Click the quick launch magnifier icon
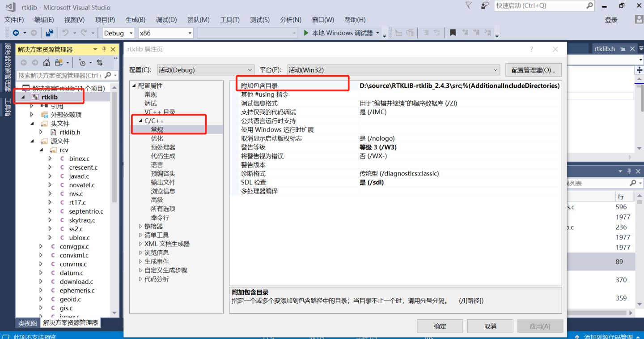 [x=589, y=5]
